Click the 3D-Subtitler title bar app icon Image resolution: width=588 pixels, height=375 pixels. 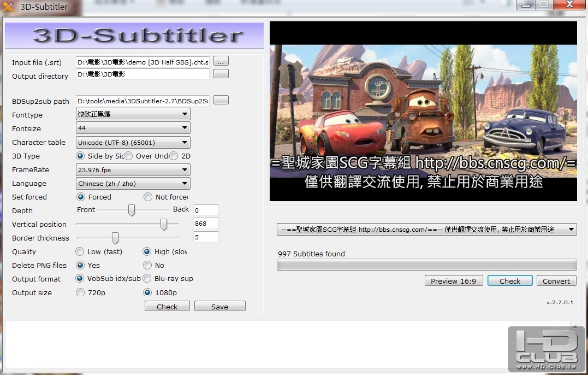[8, 7]
